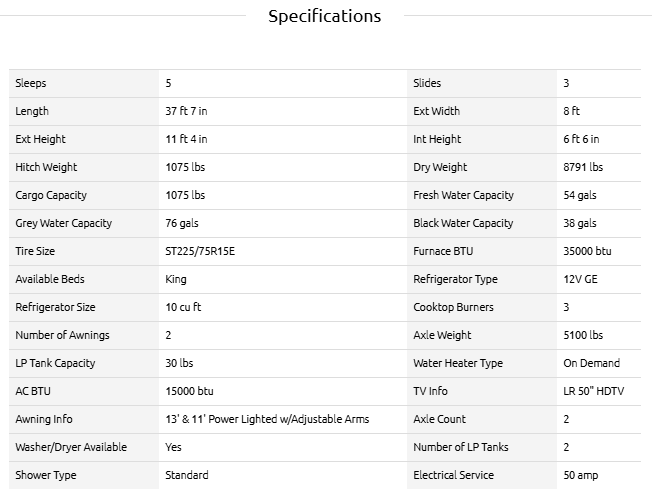652x499 pixels.
Task: Select the tire size ST225/75R15E text
Action: pos(200,251)
